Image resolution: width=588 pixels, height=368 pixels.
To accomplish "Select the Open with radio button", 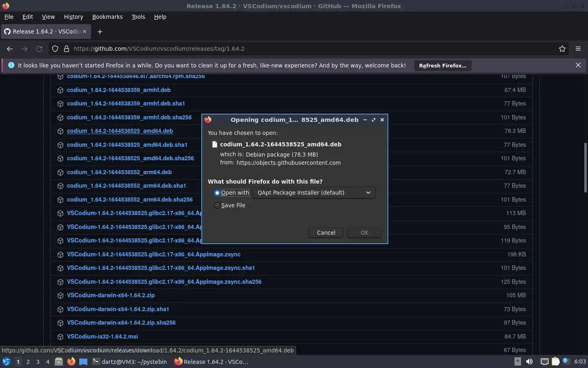I will (217, 193).
